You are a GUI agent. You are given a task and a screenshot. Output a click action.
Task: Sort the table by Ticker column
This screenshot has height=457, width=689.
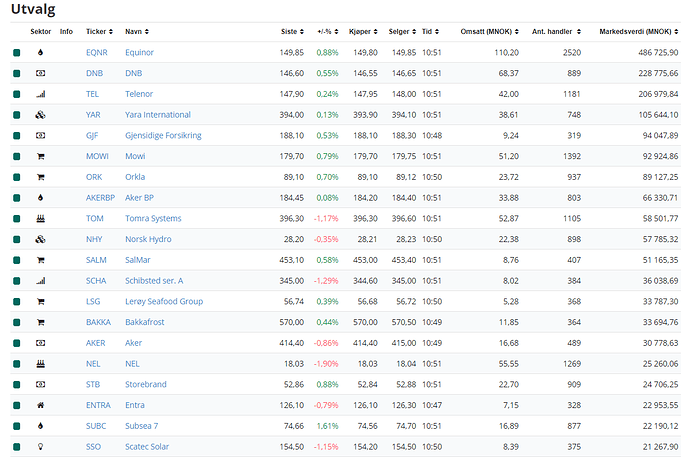pyautogui.click(x=99, y=31)
